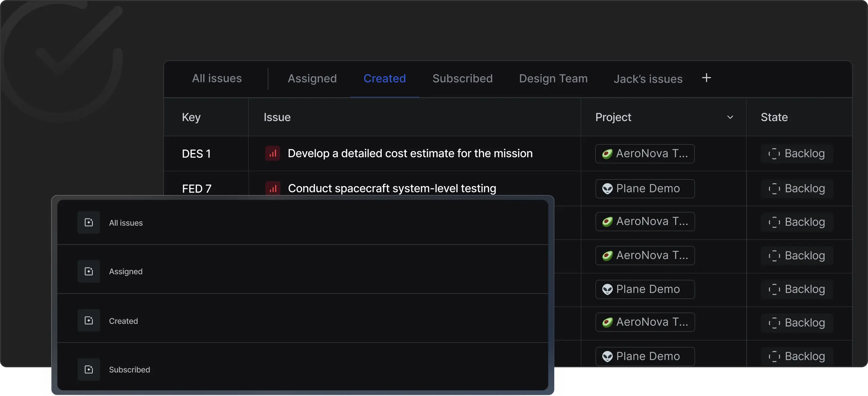Click avocado icon in first AeroNova project chip
Image resolution: width=868 pixels, height=396 pixels.
[607, 154]
